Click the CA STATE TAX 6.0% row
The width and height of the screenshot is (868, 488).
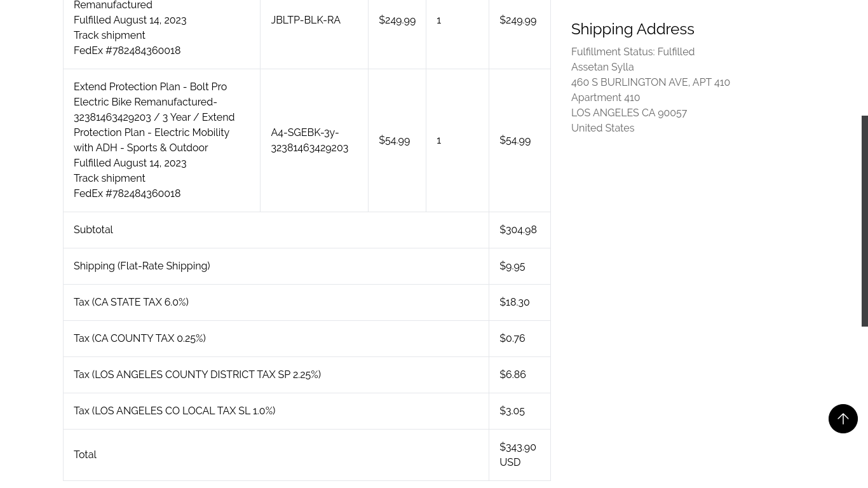pos(131,302)
